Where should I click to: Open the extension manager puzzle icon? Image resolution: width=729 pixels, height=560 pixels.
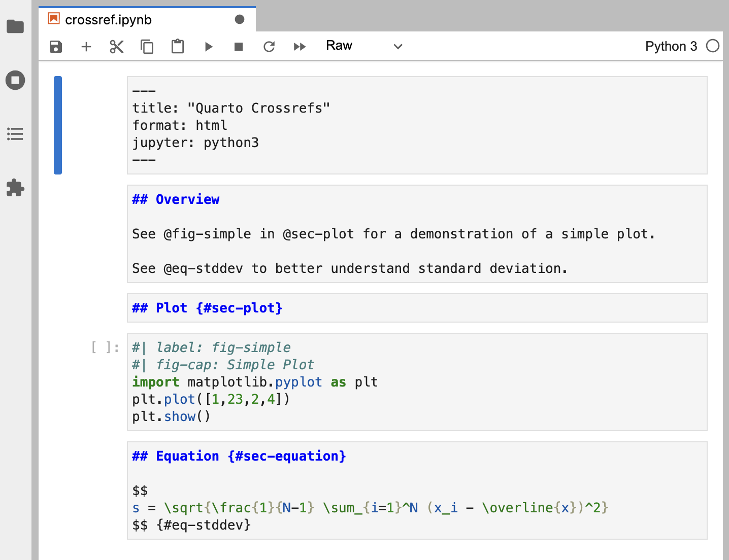tap(15, 188)
